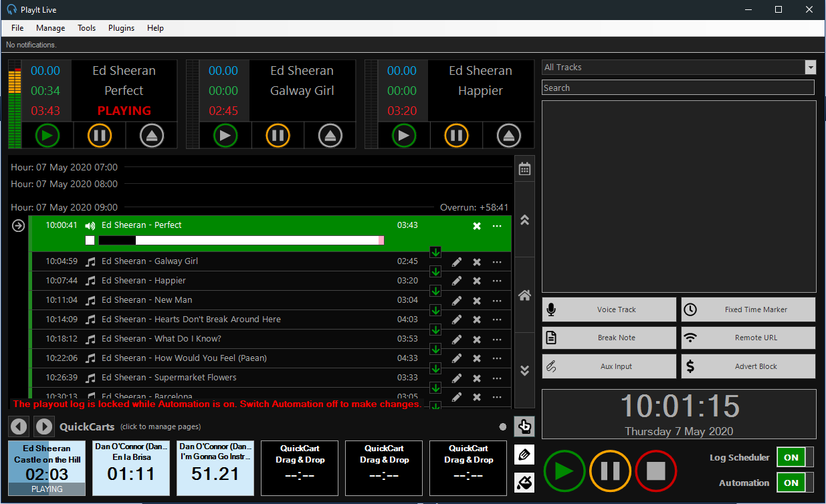This screenshot has height=504, width=826.
Task: Trigger the En la Brisa QuickCart
Action: [x=131, y=468]
